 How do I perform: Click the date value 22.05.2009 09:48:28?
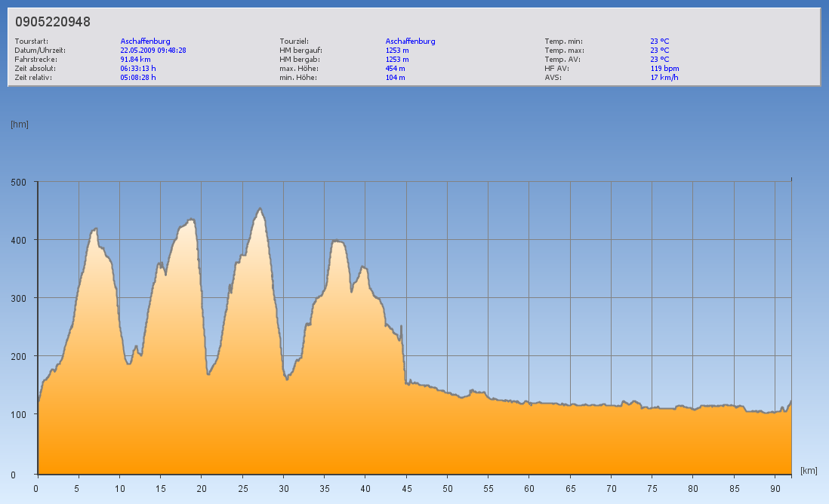point(153,51)
